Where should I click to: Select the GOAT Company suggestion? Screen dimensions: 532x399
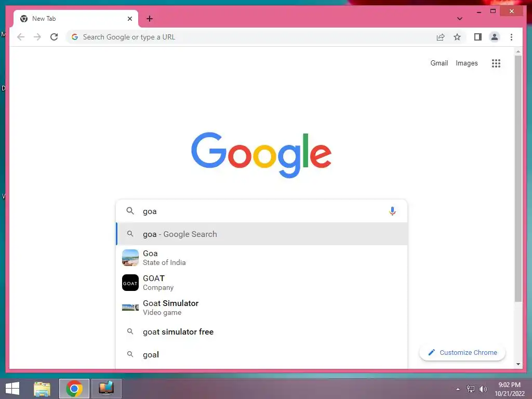tap(261, 283)
